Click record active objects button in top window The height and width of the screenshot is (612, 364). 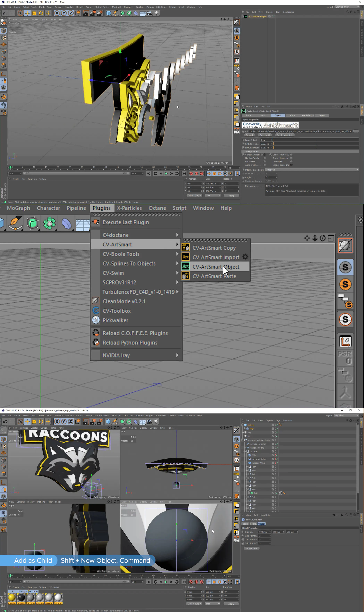[191, 174]
